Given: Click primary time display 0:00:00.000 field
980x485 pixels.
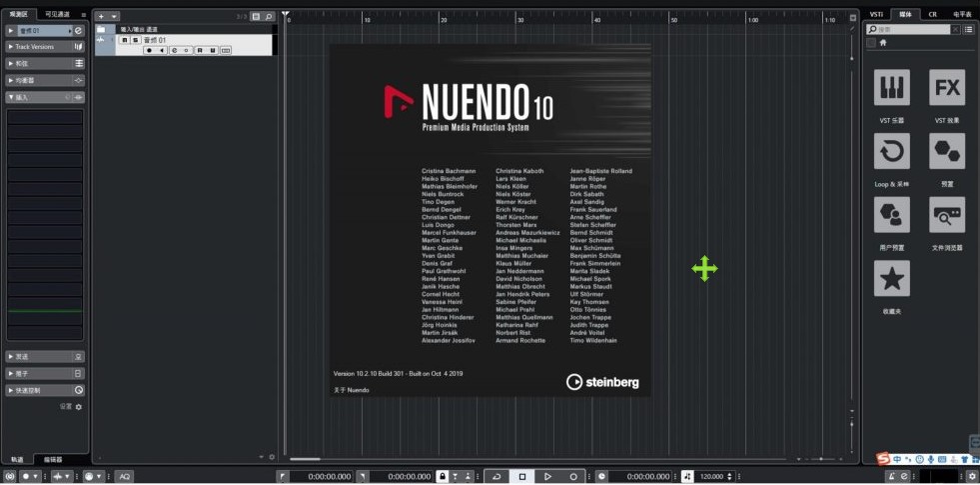Looking at the screenshot, I should 639,476.
